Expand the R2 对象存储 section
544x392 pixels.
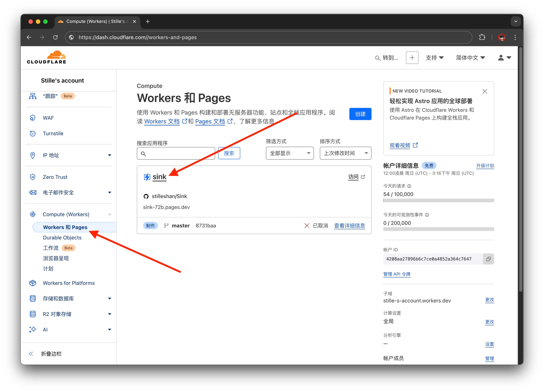(x=110, y=314)
